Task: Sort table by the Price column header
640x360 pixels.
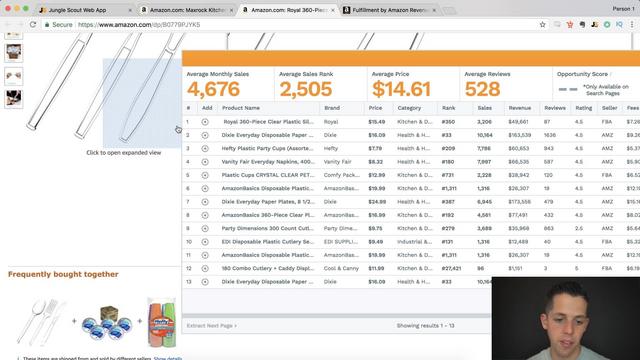Action: pyautogui.click(x=375, y=108)
